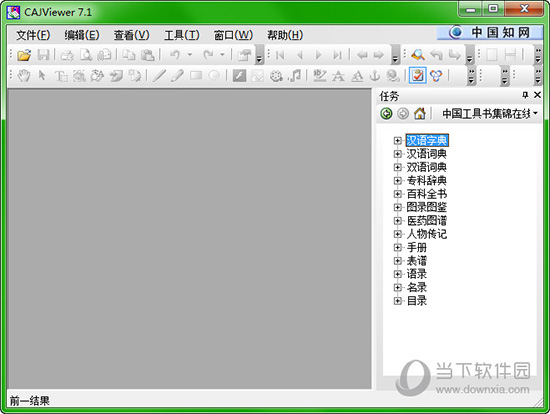Select the pencil highlighter tool
The image size is (550, 414).
(177, 75)
